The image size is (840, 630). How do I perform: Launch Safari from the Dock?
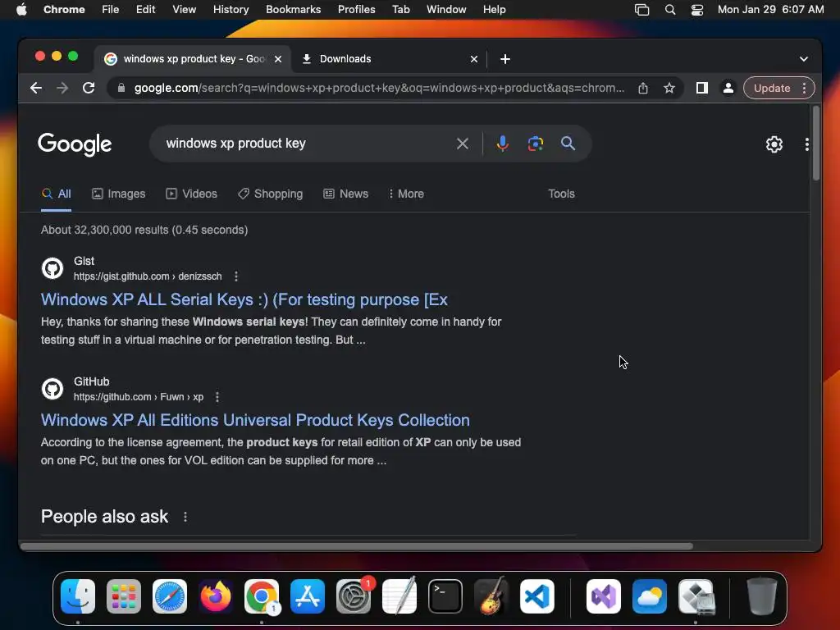coord(170,596)
